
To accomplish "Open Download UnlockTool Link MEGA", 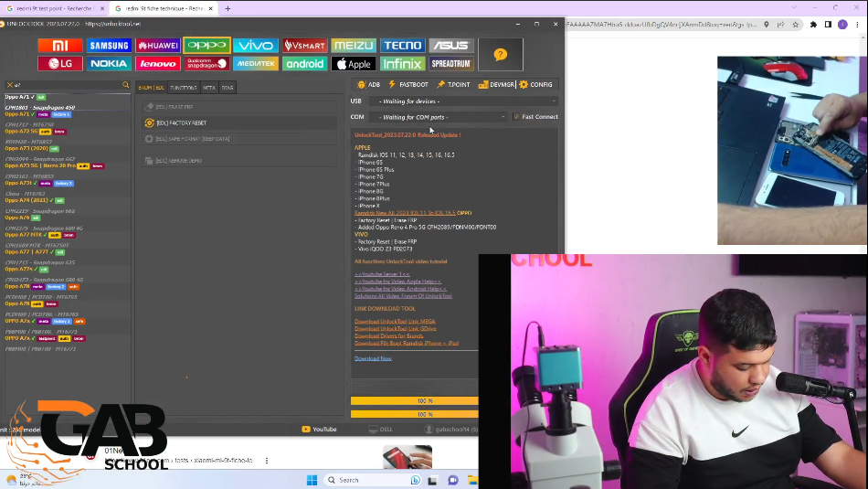I will (x=395, y=321).
